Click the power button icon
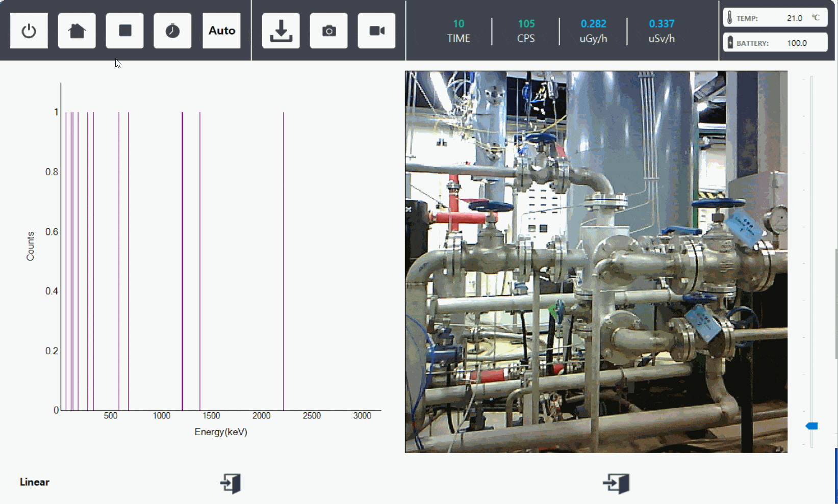838x504 pixels. point(29,31)
